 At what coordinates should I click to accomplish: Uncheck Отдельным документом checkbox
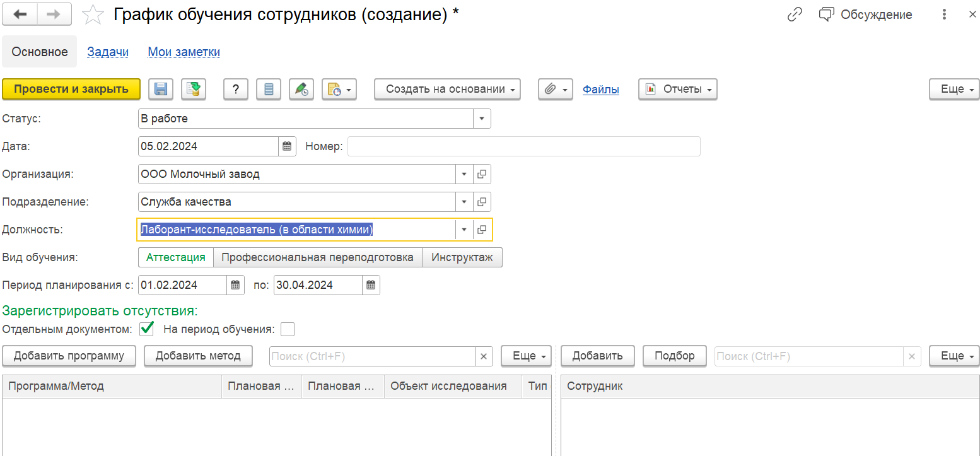[147, 329]
